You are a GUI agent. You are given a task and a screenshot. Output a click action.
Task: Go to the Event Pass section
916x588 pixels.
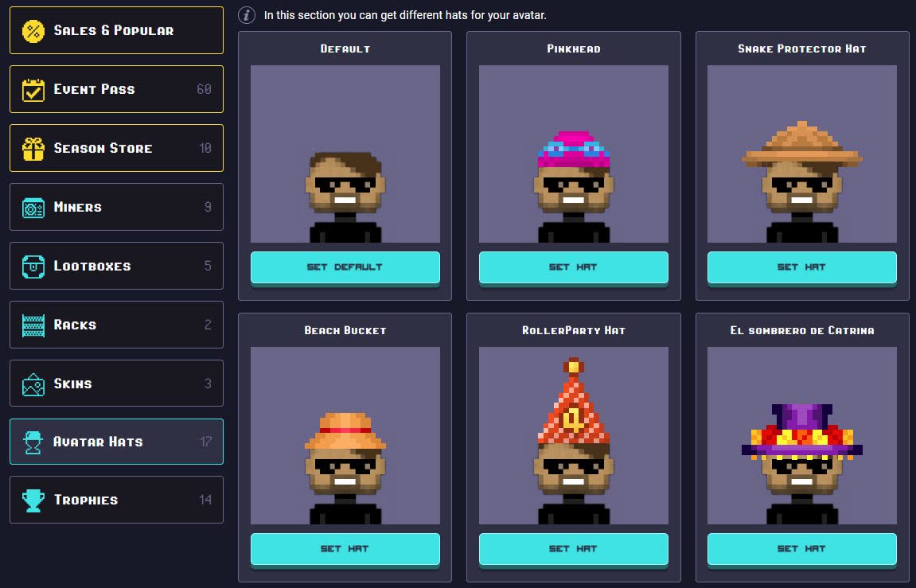point(116,89)
